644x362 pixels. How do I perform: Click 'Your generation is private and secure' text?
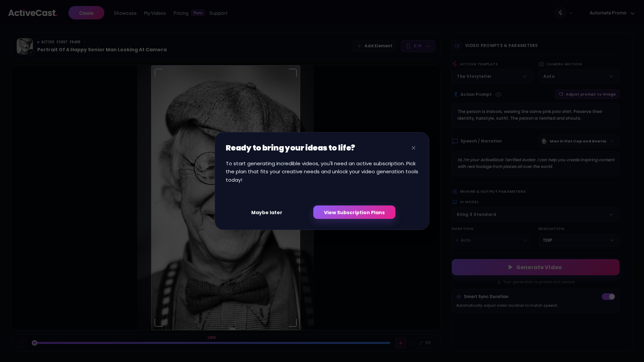pyautogui.click(x=539, y=282)
